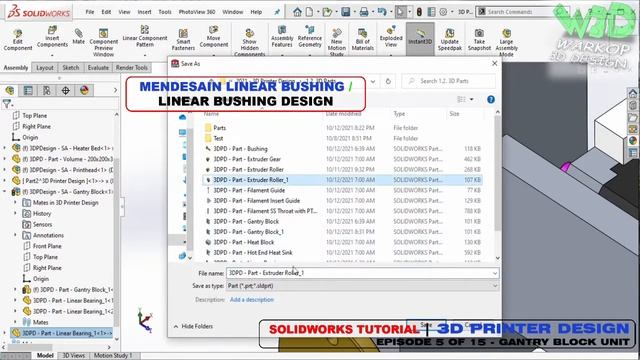Expand the Heater Bed subassembly node
The width and height of the screenshot is (640, 360).
[x=4, y=148]
